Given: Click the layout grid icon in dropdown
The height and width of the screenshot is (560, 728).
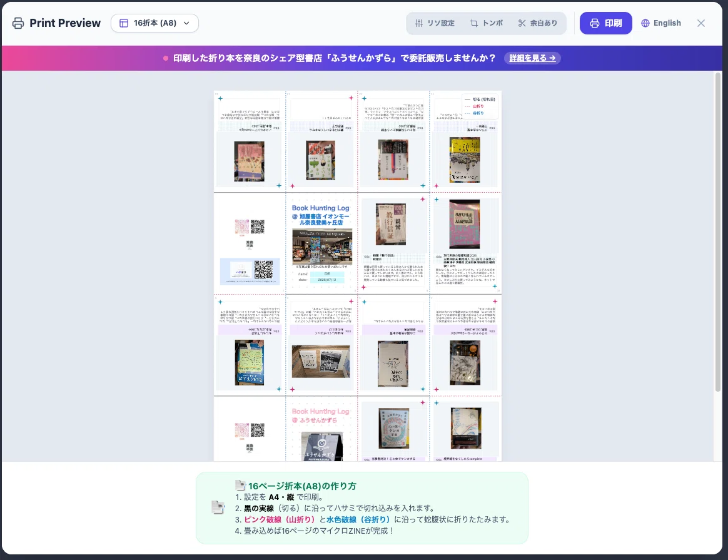Looking at the screenshot, I should [124, 23].
